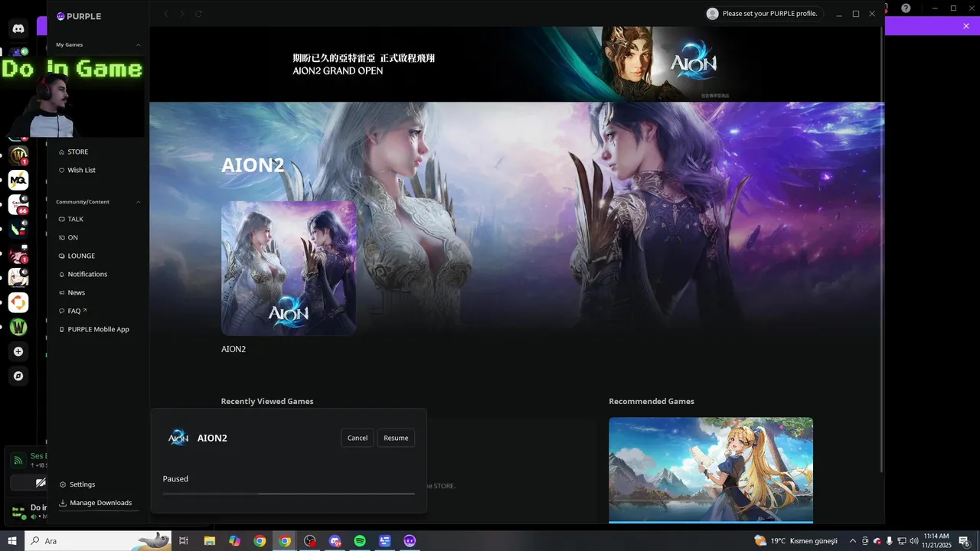Screen dimensions: 980x551
Task: Click the volume icon in system tray
Action: 913,541
